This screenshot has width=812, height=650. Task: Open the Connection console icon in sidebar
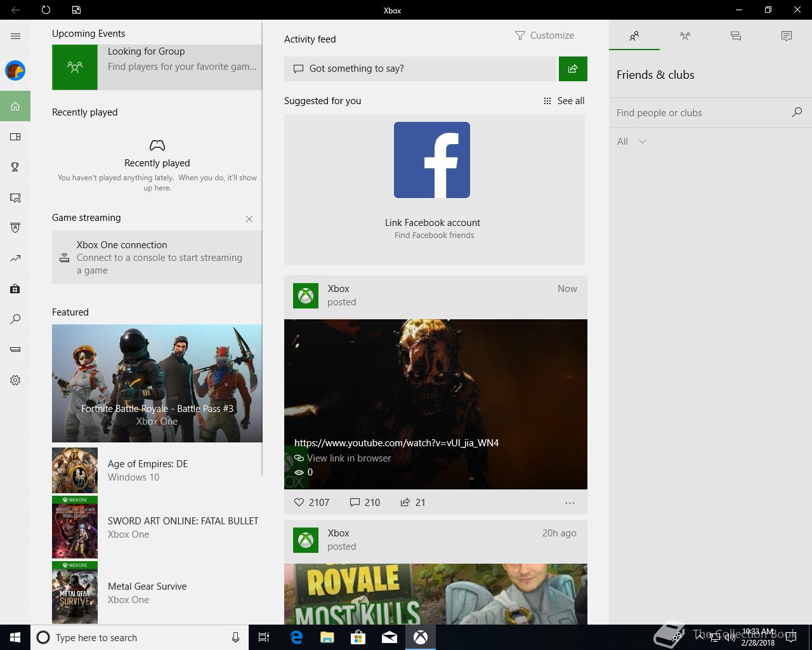click(15, 349)
